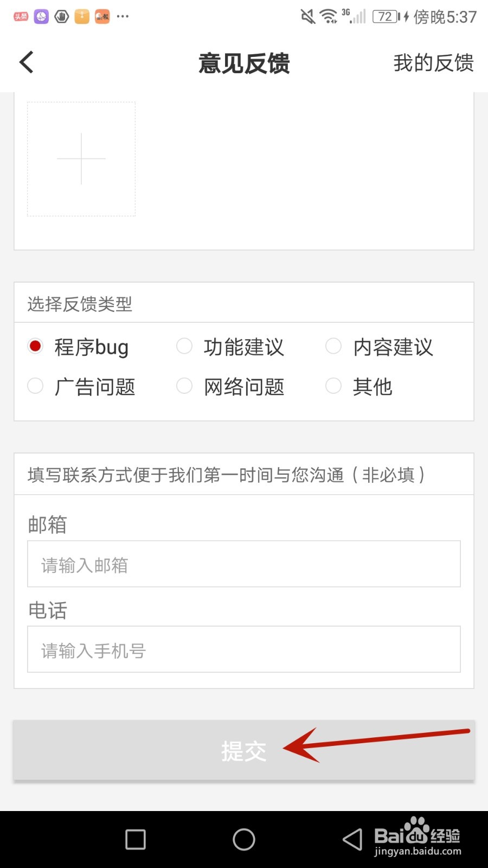This screenshot has height=868, width=488.
Task: Focus the 请输入邮箱 email field
Action: pos(244,564)
